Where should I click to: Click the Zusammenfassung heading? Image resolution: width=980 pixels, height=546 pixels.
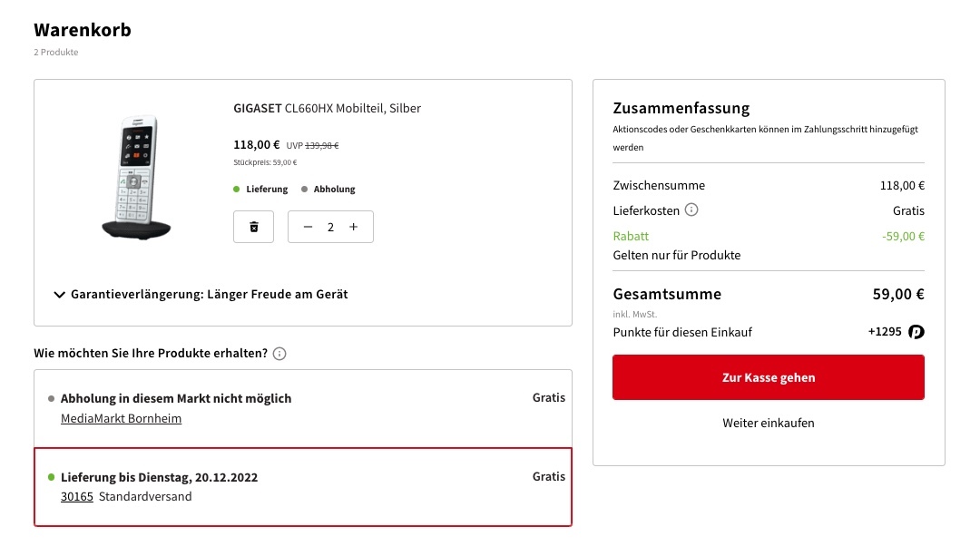681,108
